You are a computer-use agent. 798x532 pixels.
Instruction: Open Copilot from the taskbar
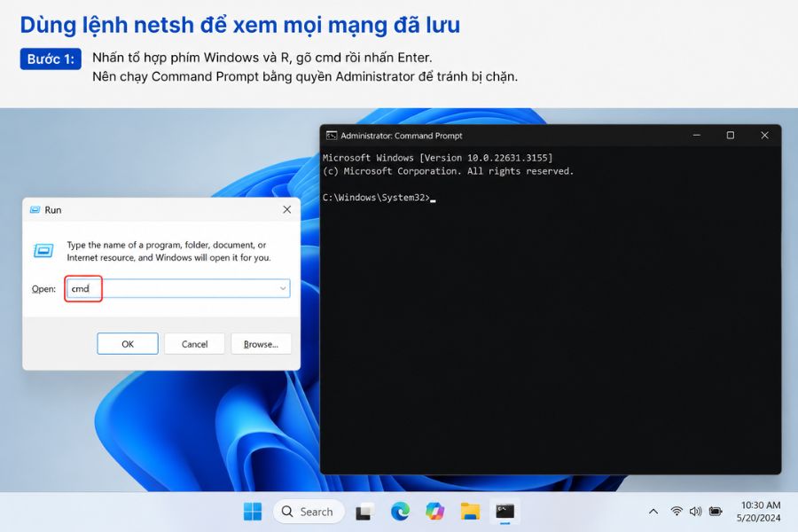click(x=434, y=511)
